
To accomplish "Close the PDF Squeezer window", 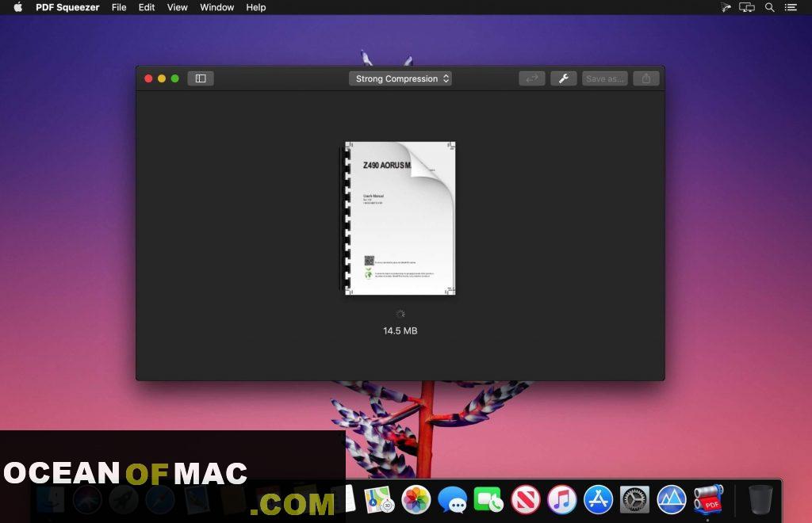I will point(148,78).
